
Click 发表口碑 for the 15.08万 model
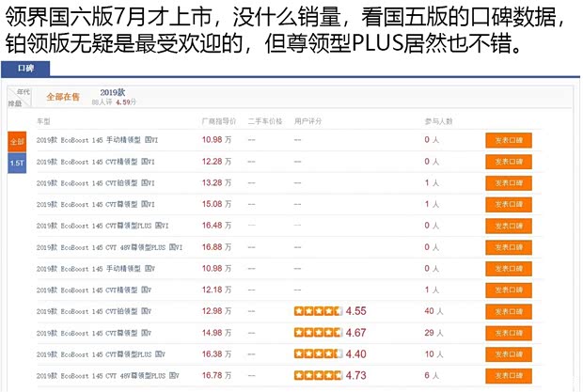coord(509,204)
